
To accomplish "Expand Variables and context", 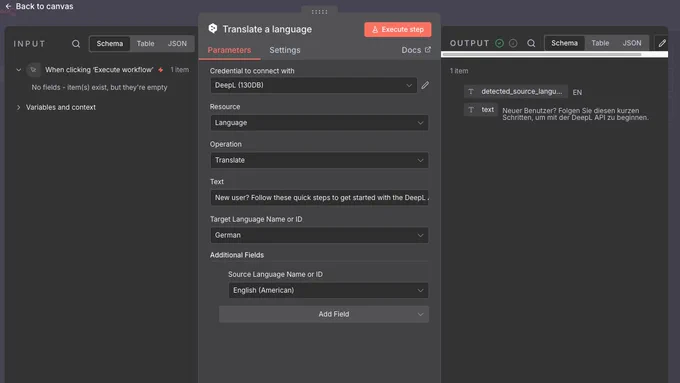I will (x=18, y=107).
